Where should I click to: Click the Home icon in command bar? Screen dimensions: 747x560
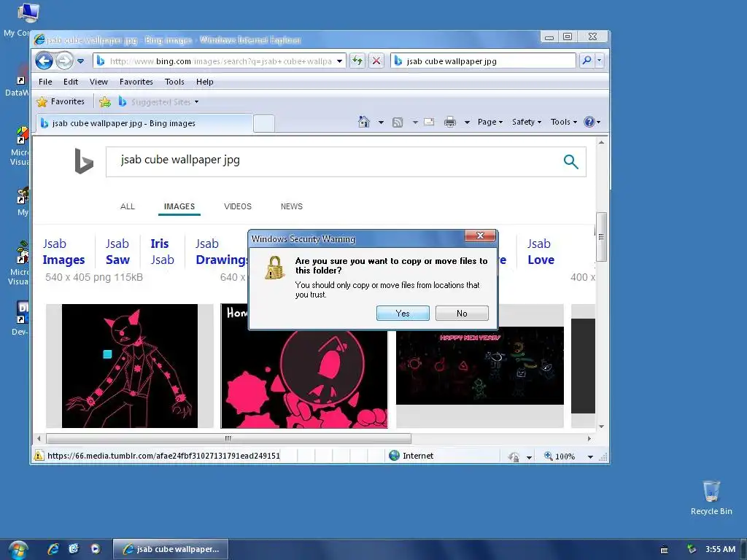364,122
